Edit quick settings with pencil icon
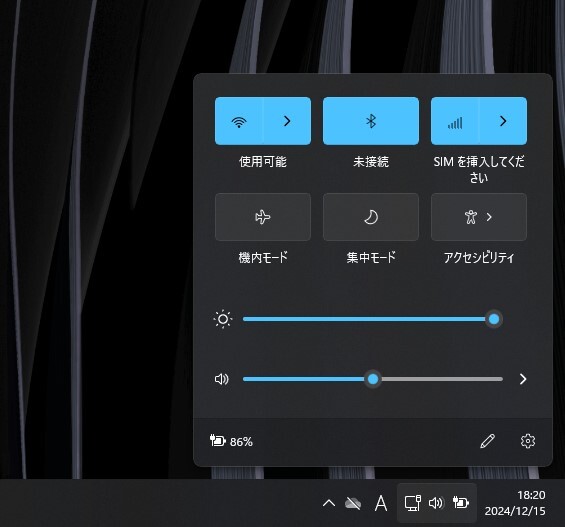Image resolution: width=565 pixels, height=527 pixels. coord(488,441)
